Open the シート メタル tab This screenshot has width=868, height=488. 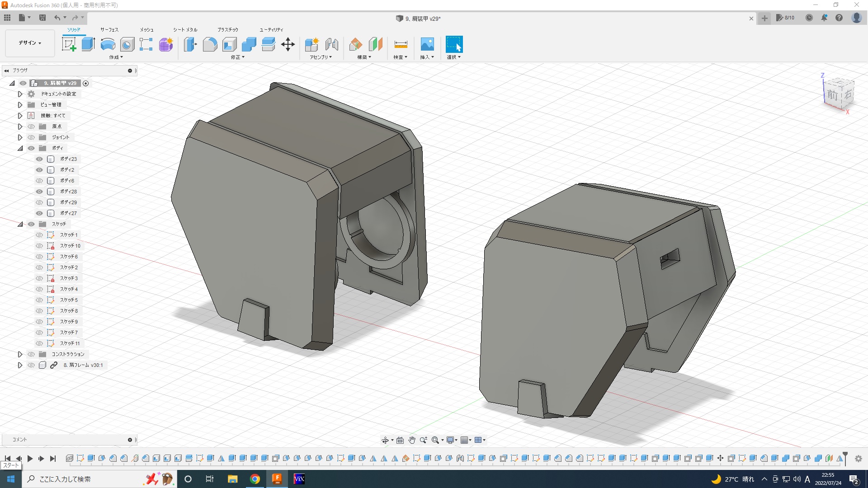pyautogui.click(x=185, y=30)
